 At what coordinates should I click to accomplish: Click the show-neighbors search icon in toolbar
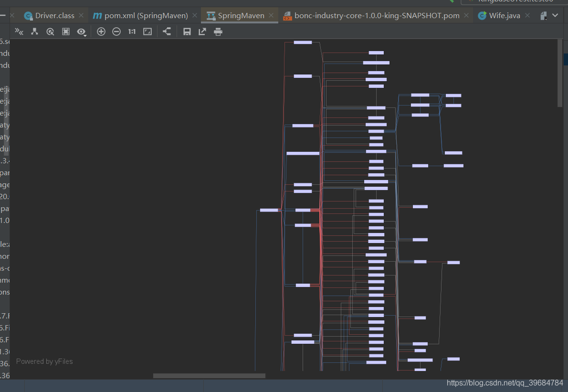[x=50, y=32]
